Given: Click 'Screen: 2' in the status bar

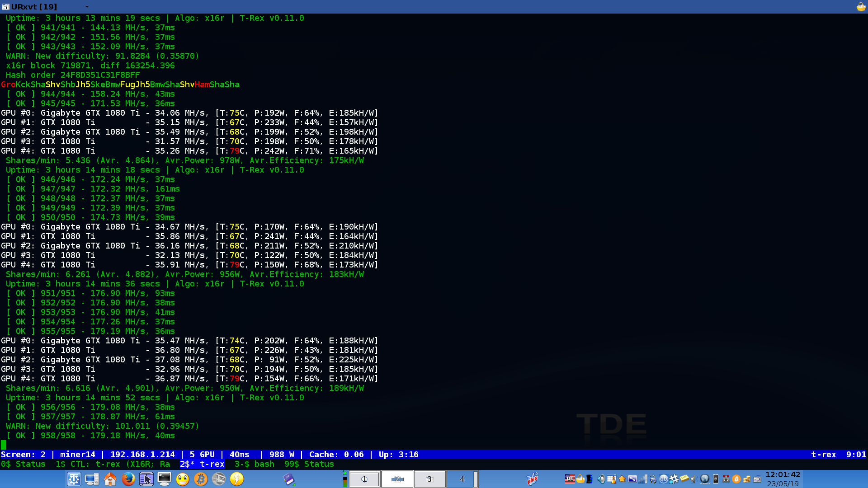Looking at the screenshot, I should tap(23, 455).
